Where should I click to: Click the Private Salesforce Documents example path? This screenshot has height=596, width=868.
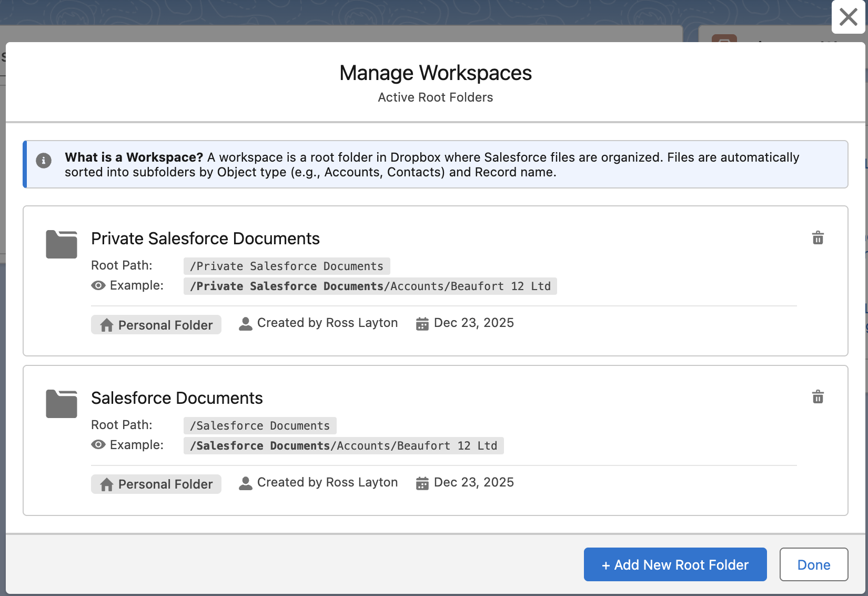click(x=370, y=286)
